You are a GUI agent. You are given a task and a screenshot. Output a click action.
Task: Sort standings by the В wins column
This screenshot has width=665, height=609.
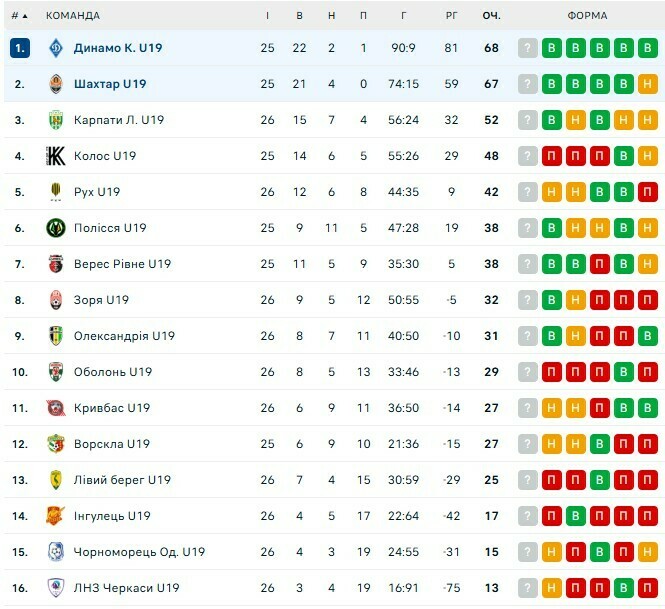(x=299, y=16)
